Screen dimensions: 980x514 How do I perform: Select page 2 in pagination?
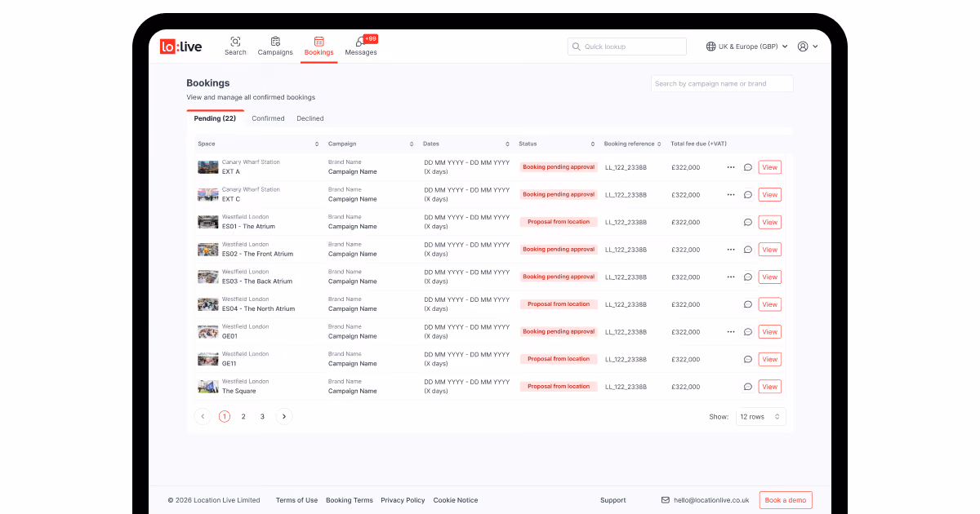pyautogui.click(x=243, y=416)
